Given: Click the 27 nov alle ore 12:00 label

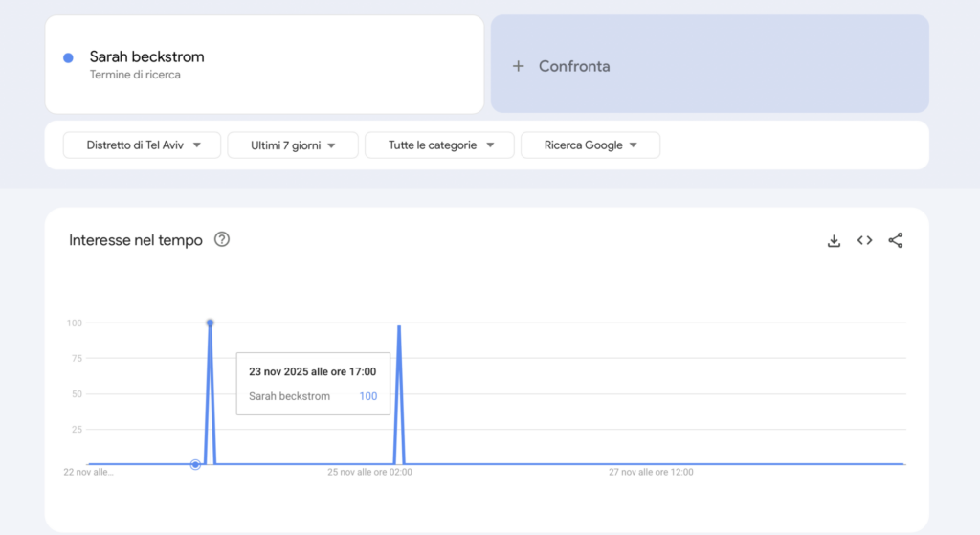Looking at the screenshot, I should [x=651, y=473].
